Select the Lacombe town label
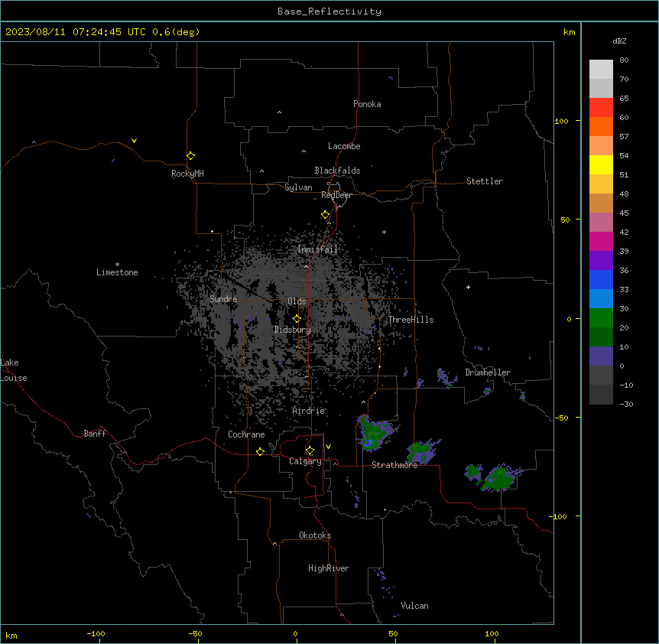Image resolution: width=659 pixels, height=644 pixels. (344, 146)
